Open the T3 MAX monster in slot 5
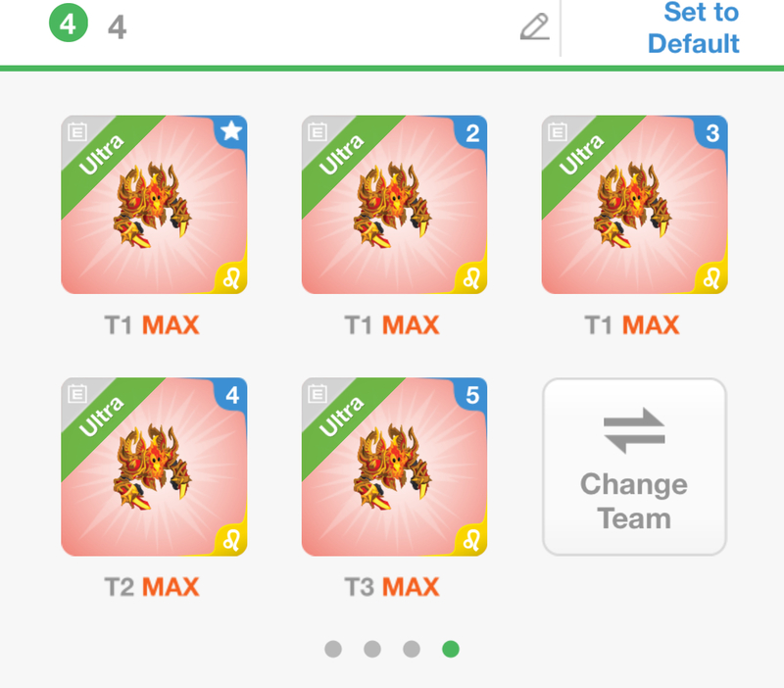 (395, 467)
